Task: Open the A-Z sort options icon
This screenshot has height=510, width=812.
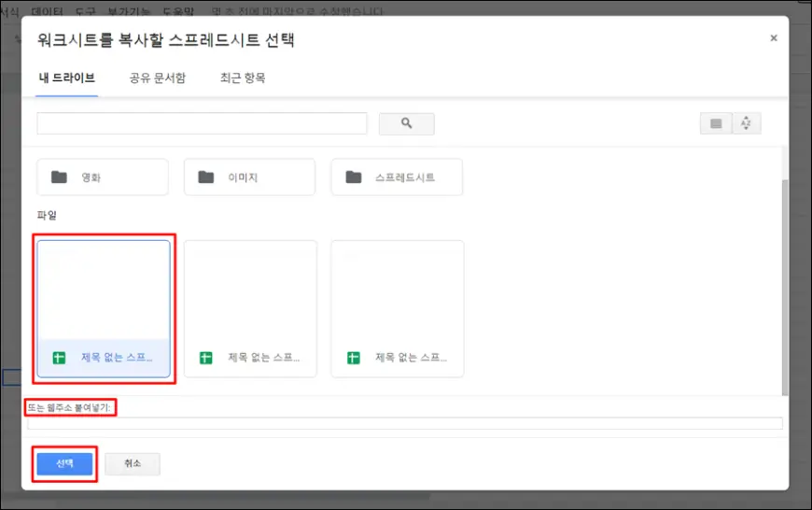Action: point(747,123)
